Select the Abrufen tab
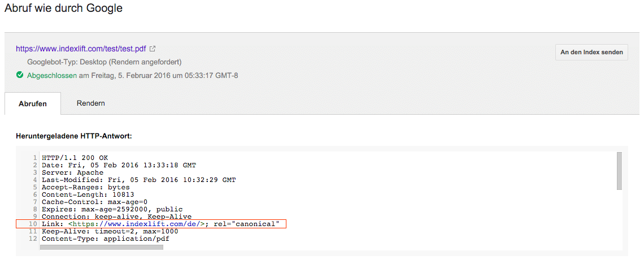The height and width of the screenshot is (260, 644). [33, 103]
